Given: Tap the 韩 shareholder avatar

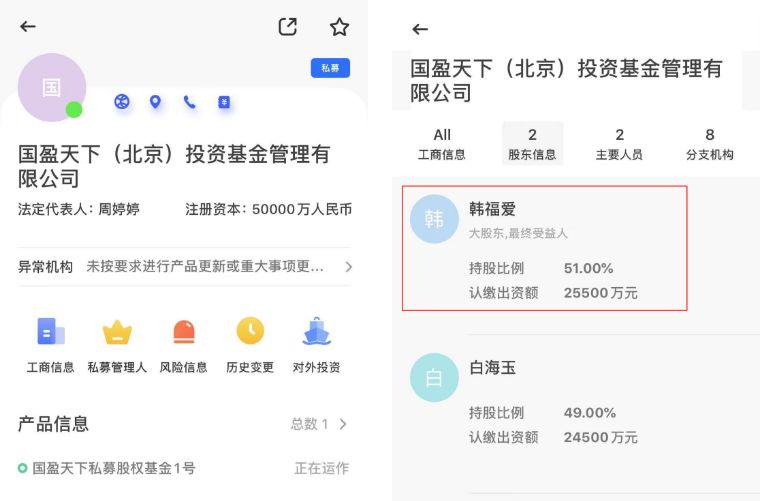Looking at the screenshot, I should (x=434, y=219).
